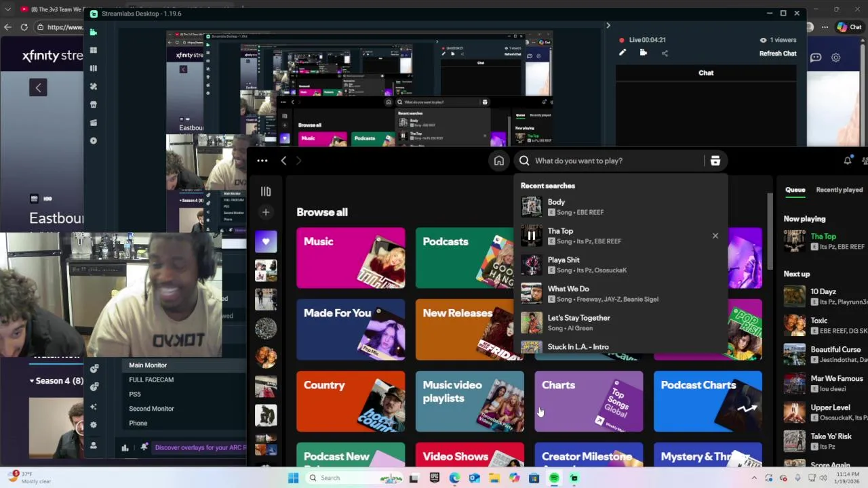Open Discover overlays banner
This screenshot has width=868, height=488.
coord(200,447)
